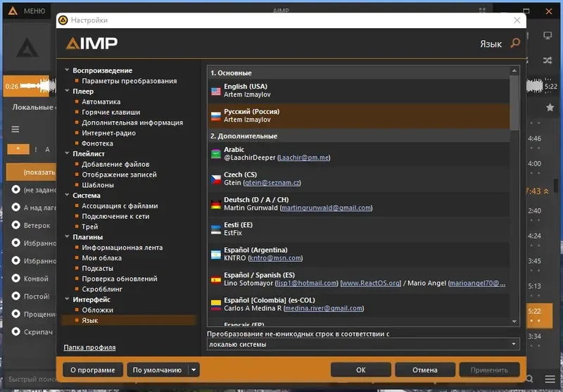Select Скробблинг tree item
Viewport: 563px width, 392px height.
(x=102, y=289)
